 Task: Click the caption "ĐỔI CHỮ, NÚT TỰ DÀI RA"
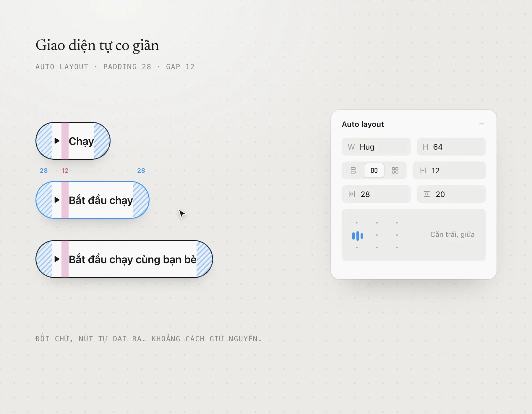(90, 338)
